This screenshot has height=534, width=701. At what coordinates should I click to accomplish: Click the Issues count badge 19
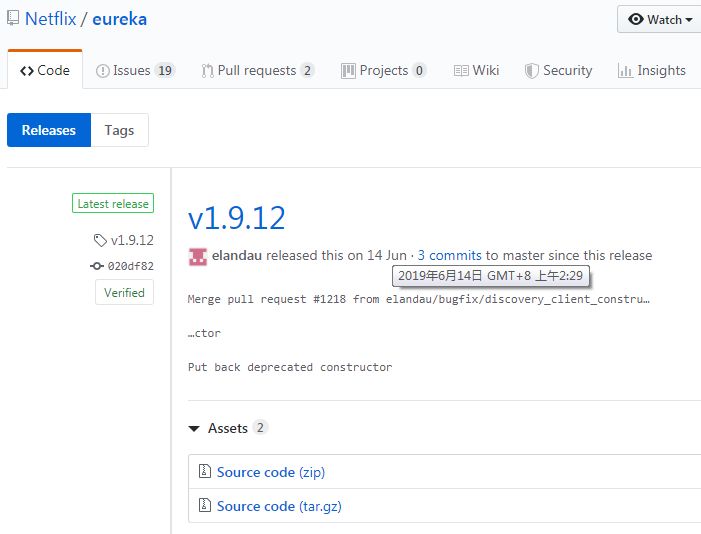click(x=165, y=70)
